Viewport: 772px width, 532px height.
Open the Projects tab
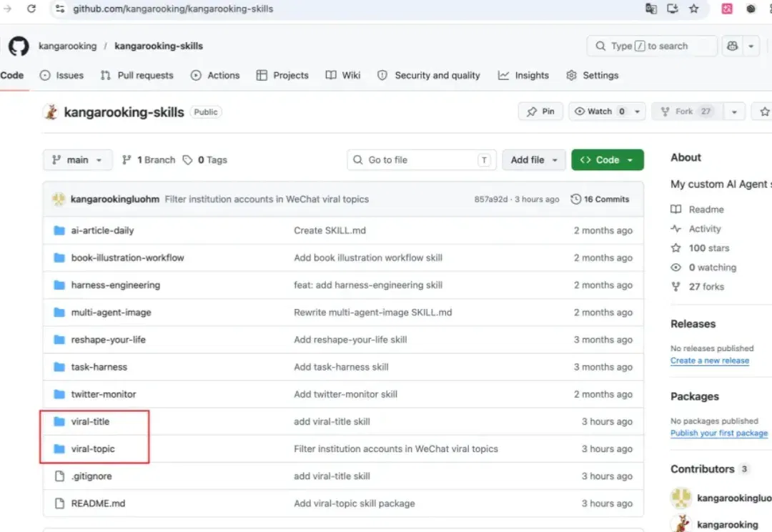(282, 75)
